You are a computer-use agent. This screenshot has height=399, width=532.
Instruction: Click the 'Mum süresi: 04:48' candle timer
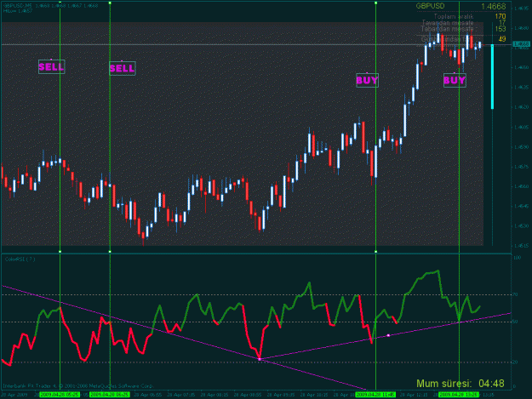(x=460, y=384)
